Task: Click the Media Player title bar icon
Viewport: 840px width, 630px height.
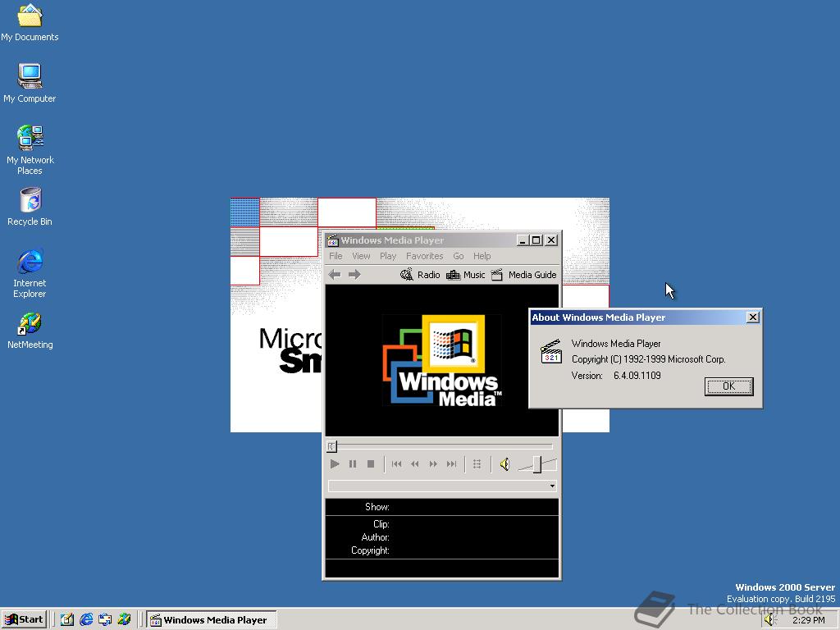Action: [x=333, y=240]
